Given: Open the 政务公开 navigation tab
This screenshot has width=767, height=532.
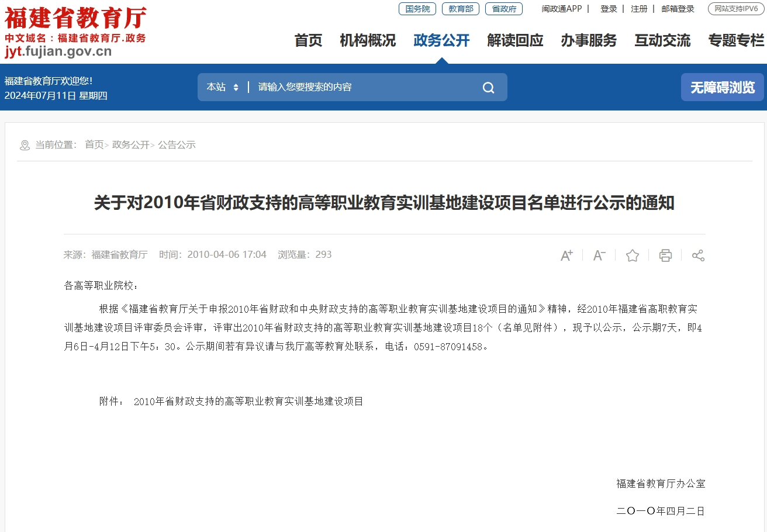Looking at the screenshot, I should 441,40.
